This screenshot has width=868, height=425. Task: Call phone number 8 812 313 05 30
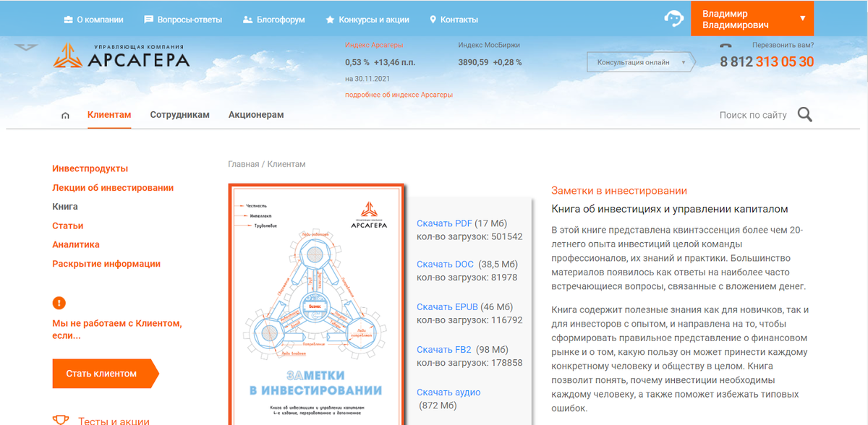[x=767, y=62]
